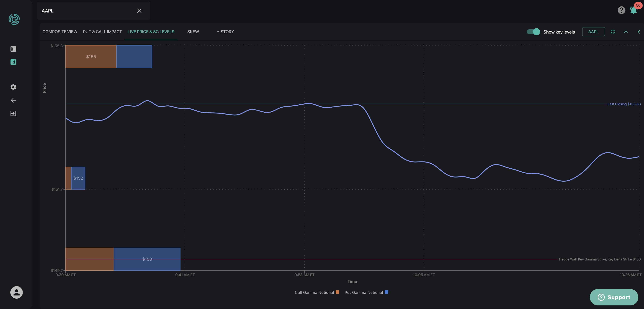The image size is (644, 309).
Task: Click the 10:05 AM ET axis label
Action: coord(424,275)
